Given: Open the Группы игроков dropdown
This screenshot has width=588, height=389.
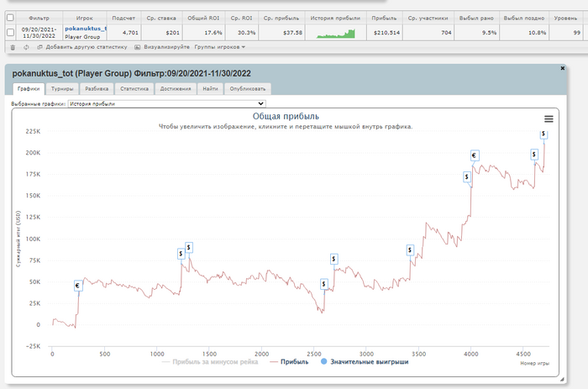Looking at the screenshot, I should coord(220,47).
